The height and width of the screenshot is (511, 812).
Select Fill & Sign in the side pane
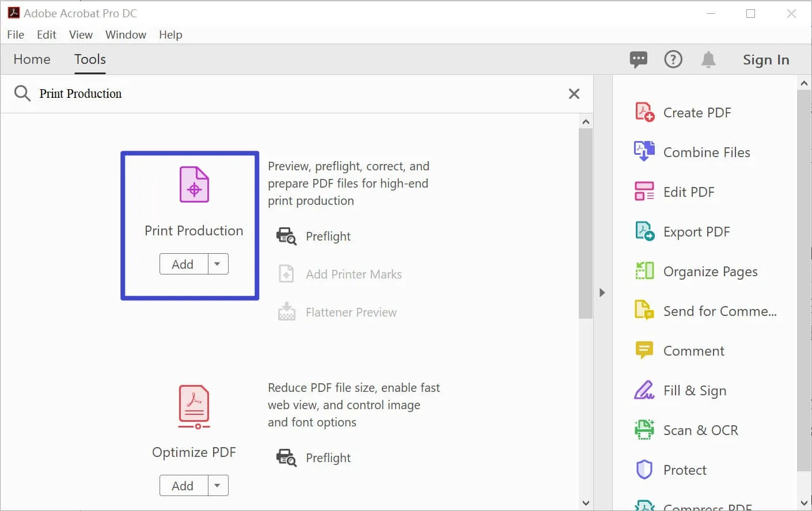tap(695, 391)
